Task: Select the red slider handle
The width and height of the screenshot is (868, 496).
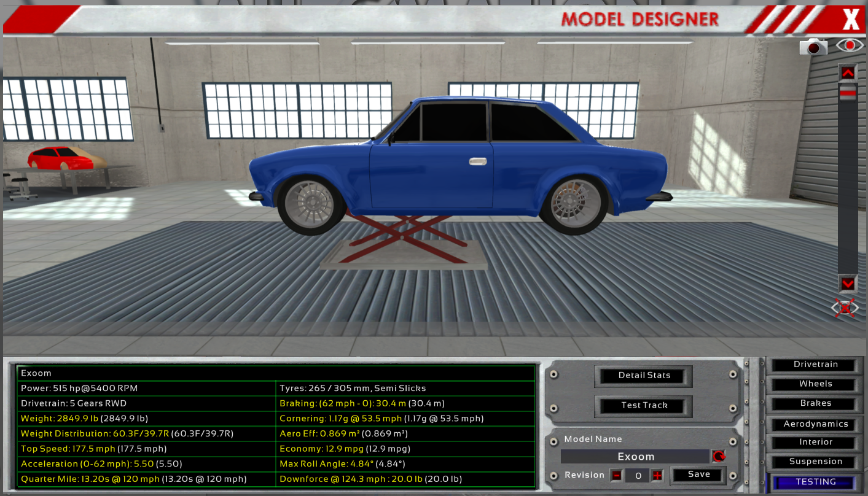Action: click(848, 93)
